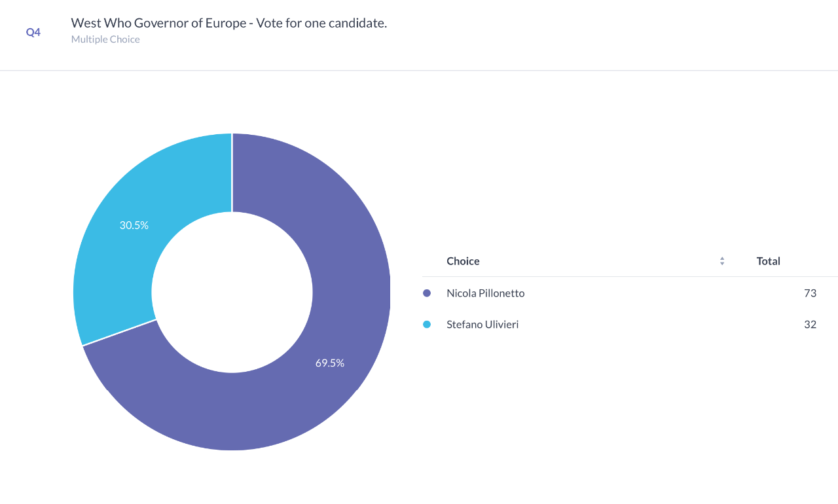
Task: Click the 69.5% percentage label
Action: click(330, 363)
